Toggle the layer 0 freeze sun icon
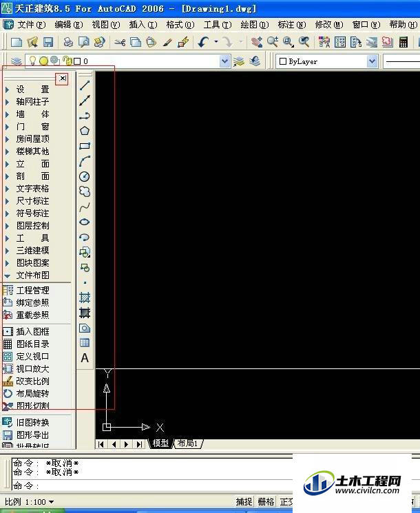Screen dimensions: 420x513 coord(43,61)
